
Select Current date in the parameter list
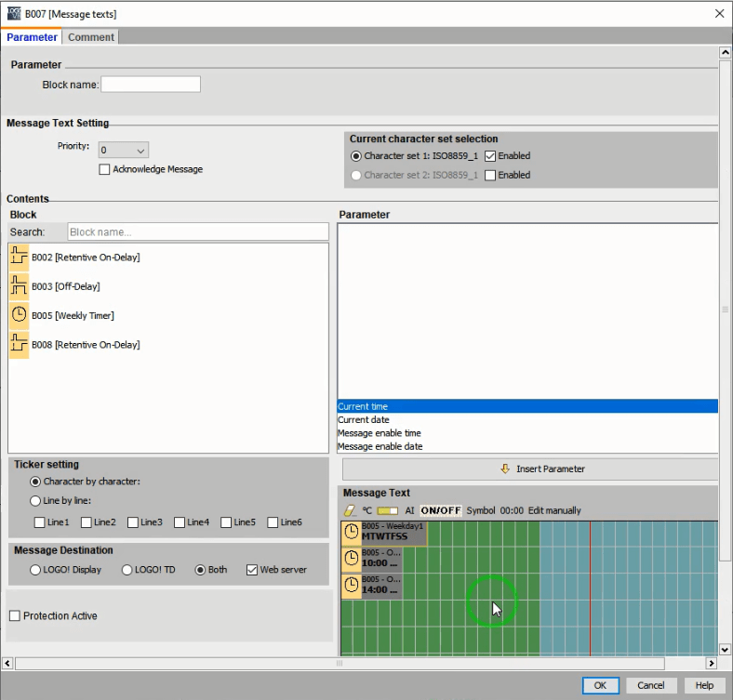[364, 420]
